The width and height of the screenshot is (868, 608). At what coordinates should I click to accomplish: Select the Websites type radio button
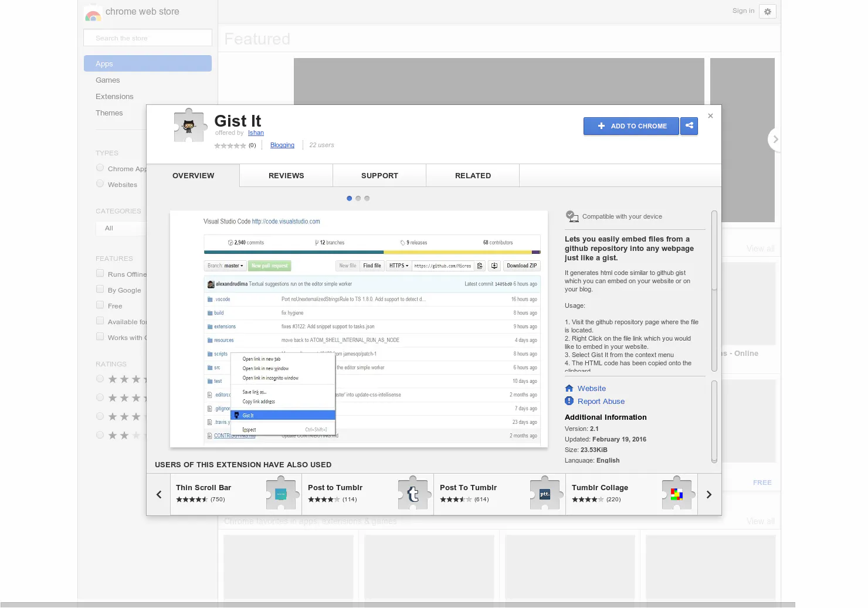100,184
